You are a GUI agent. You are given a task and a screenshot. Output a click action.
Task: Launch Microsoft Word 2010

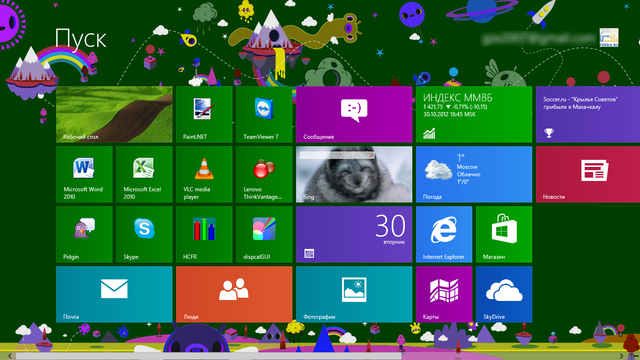click(x=84, y=174)
